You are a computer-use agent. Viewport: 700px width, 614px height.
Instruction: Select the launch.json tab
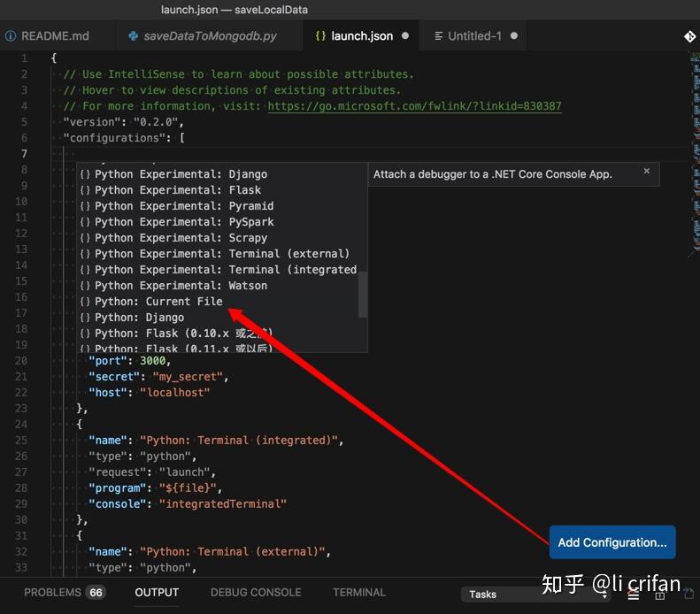(361, 36)
